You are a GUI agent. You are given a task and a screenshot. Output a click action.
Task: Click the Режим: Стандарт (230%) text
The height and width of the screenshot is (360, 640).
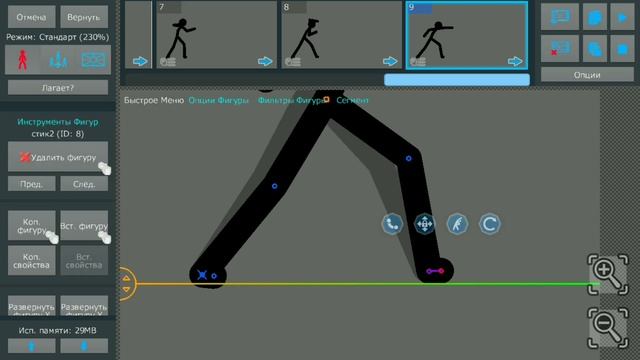[x=58, y=37]
